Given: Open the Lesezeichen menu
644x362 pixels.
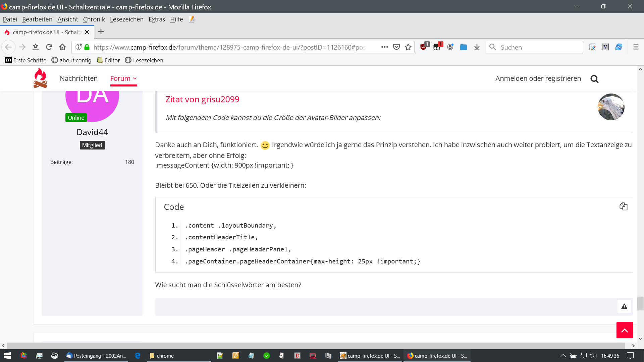Looking at the screenshot, I should pyautogui.click(x=126, y=19).
